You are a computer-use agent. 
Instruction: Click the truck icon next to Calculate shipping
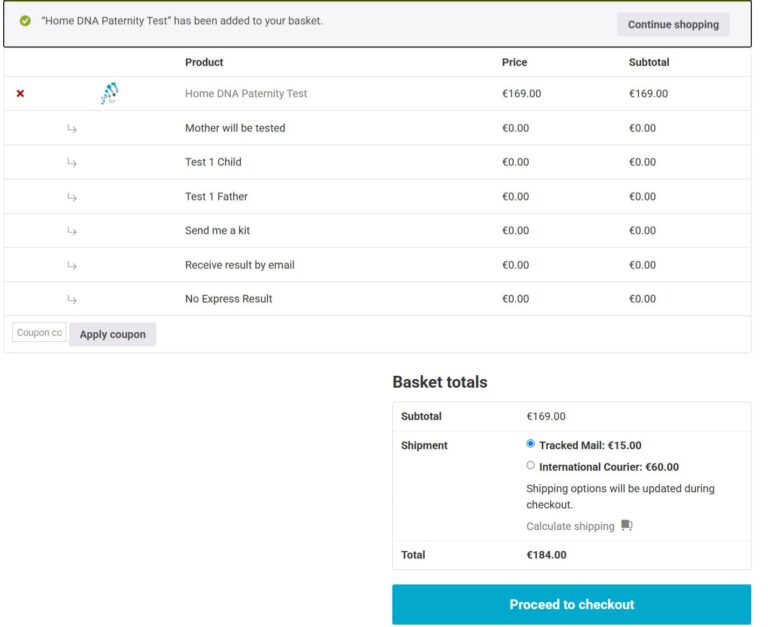point(626,526)
